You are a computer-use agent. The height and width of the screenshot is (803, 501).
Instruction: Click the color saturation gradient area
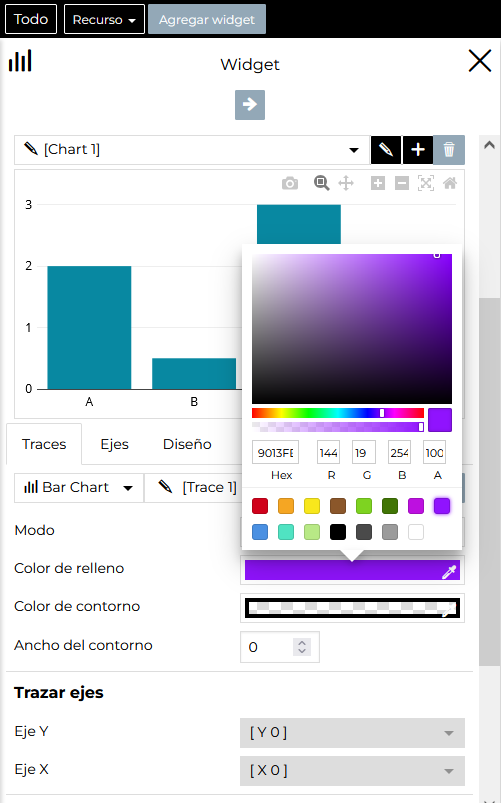click(352, 329)
